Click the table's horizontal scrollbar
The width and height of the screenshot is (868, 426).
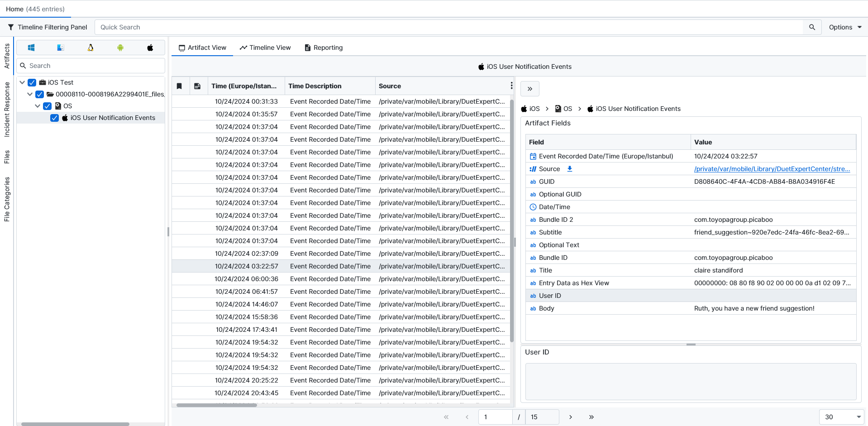pos(217,405)
